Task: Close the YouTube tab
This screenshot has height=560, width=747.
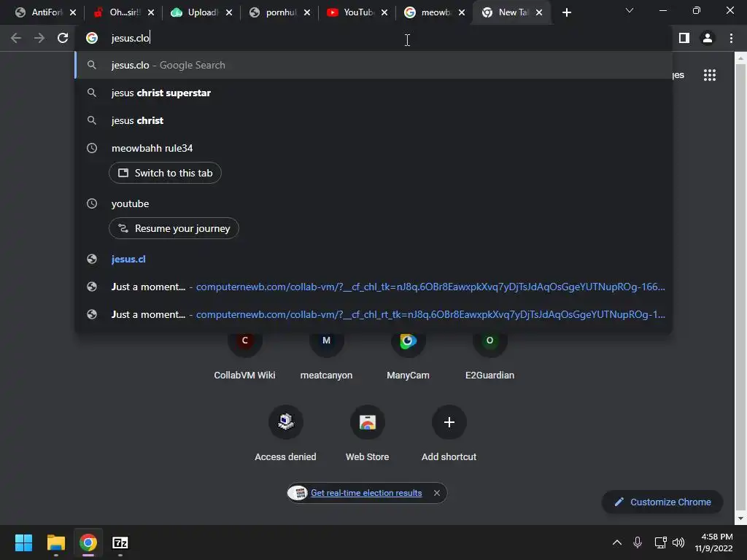Action: click(384, 12)
